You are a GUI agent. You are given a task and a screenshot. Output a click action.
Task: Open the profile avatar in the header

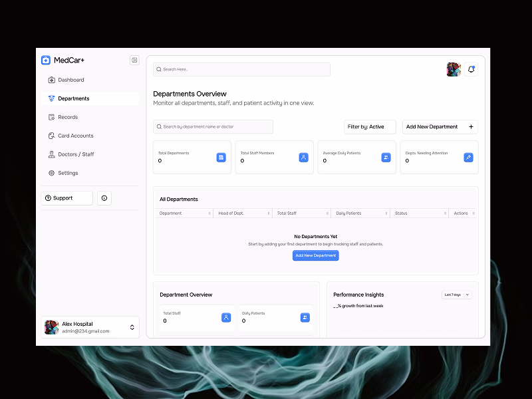tap(454, 69)
